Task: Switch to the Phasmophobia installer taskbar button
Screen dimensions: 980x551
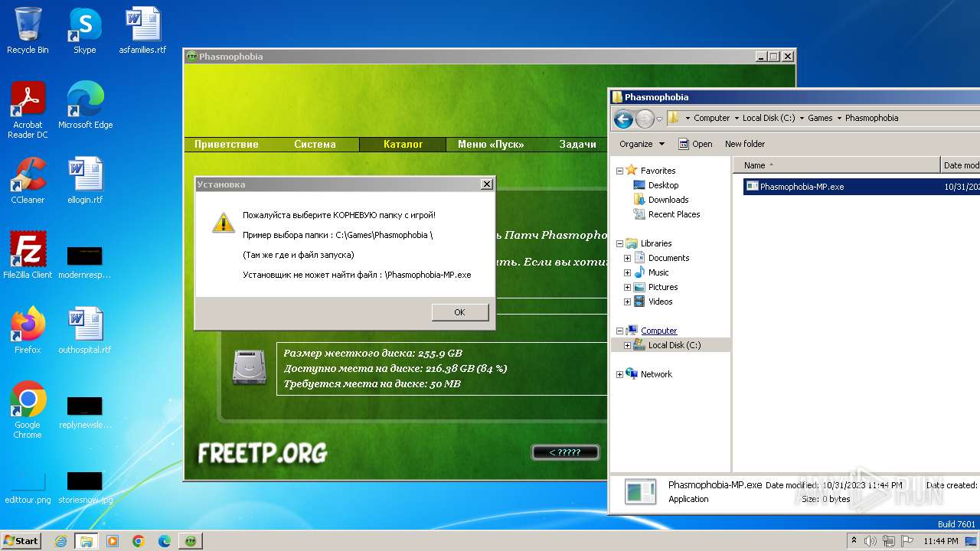Action: pyautogui.click(x=191, y=541)
